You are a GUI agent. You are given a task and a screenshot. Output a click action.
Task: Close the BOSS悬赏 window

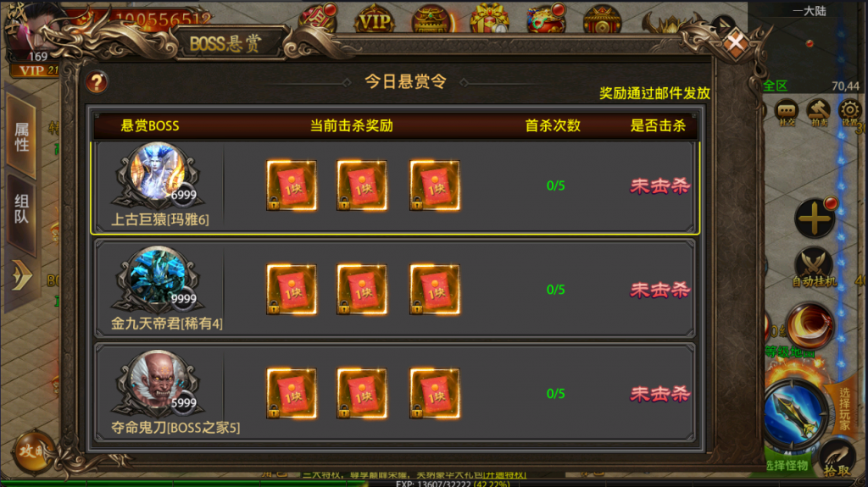point(735,42)
